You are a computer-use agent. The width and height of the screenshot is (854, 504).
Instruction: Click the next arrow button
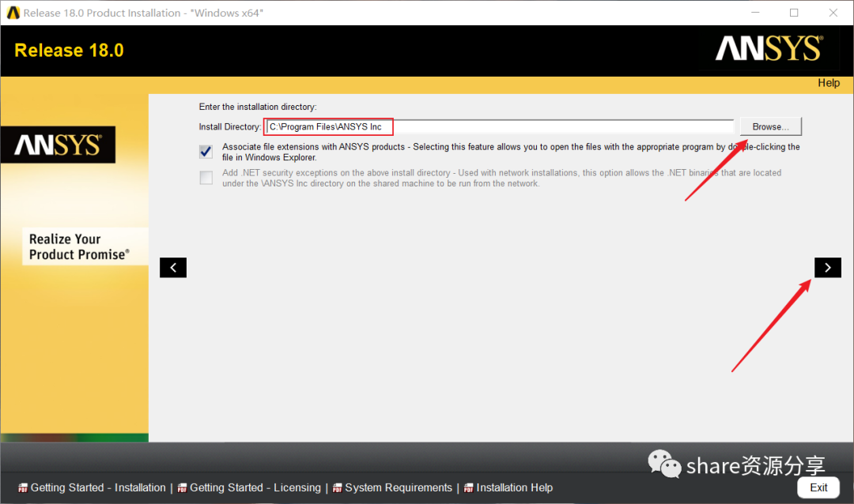tap(827, 267)
